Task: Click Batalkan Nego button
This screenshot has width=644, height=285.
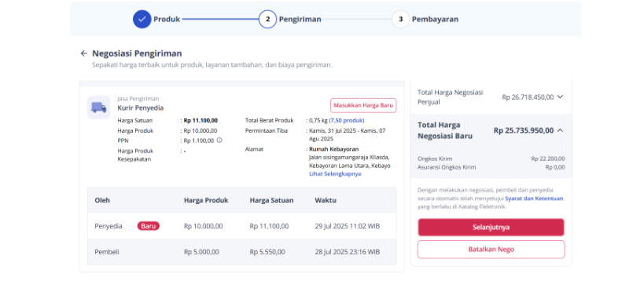Action: click(x=491, y=250)
